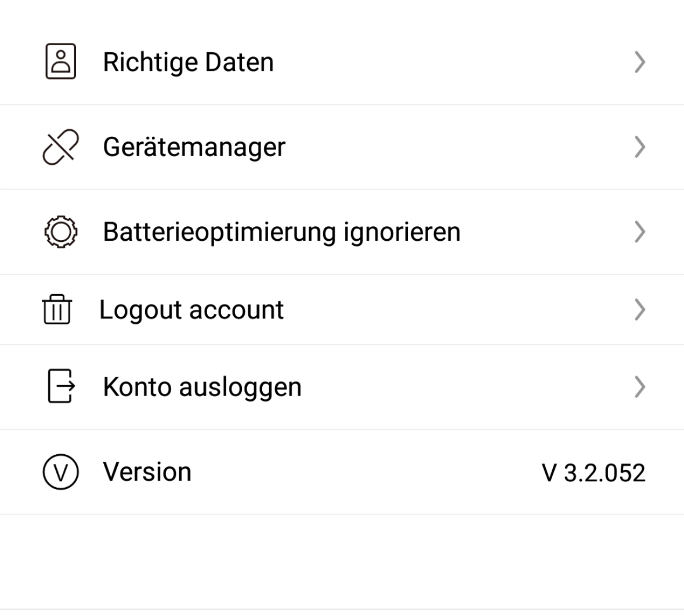Click the version number V 3.2.052

coord(593,473)
